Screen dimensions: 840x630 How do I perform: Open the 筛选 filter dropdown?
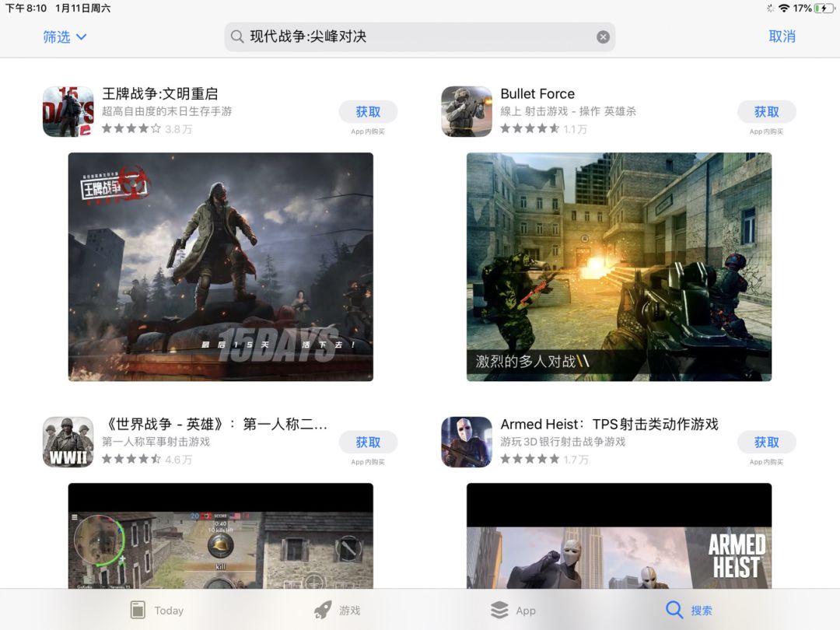[x=65, y=37]
